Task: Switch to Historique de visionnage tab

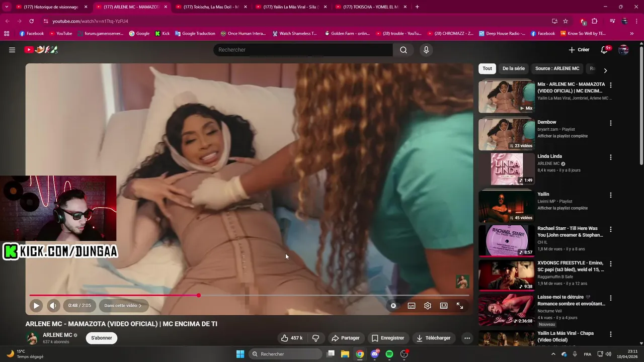Action: (51, 7)
